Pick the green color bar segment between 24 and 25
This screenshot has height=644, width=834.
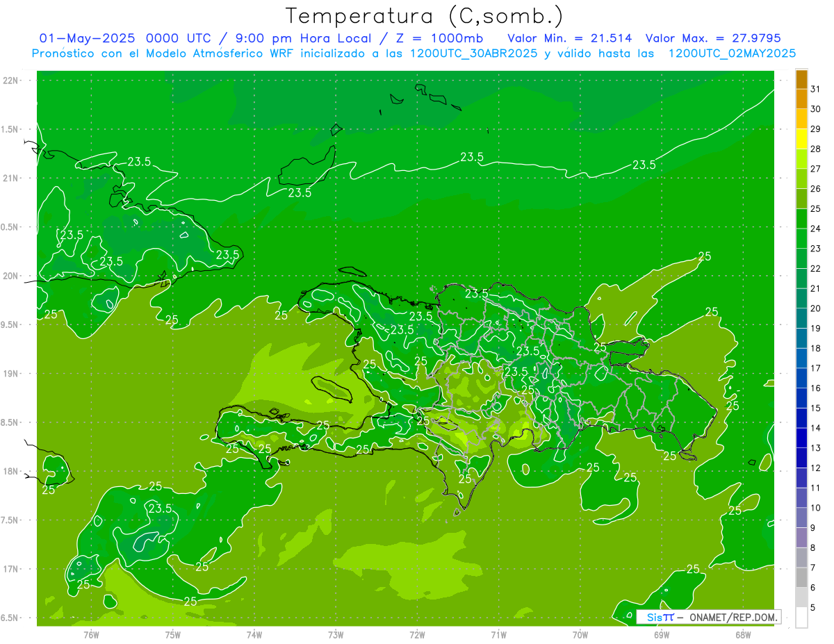tap(801, 219)
